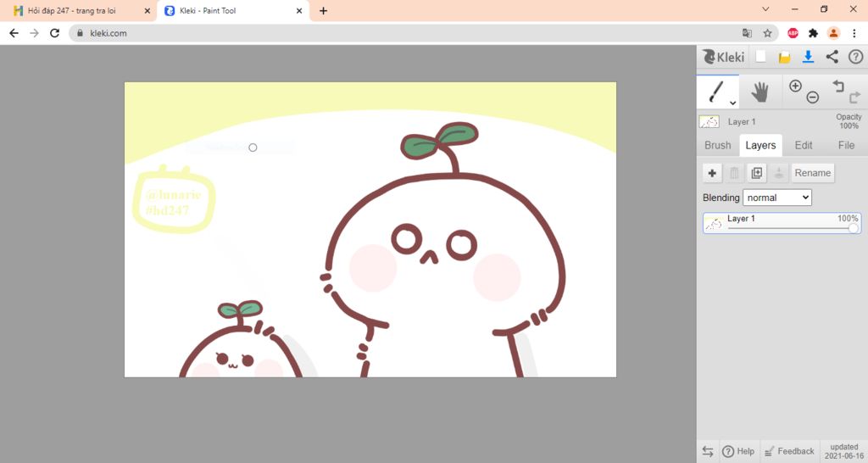Viewport: 868px width, 463px height.
Task: Switch to the Brush tab
Action: point(717,145)
